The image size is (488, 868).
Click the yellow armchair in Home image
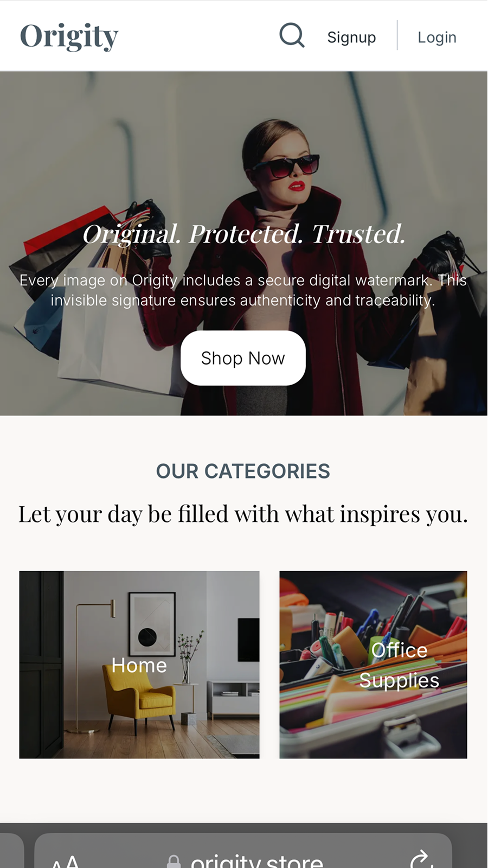point(140,697)
